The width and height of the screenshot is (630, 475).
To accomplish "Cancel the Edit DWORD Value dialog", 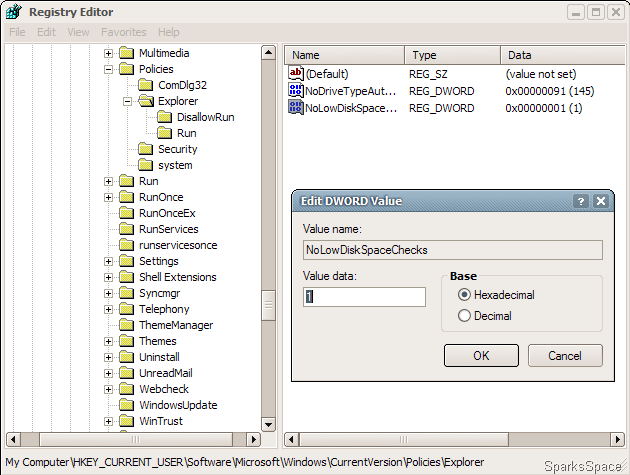I will [x=565, y=355].
